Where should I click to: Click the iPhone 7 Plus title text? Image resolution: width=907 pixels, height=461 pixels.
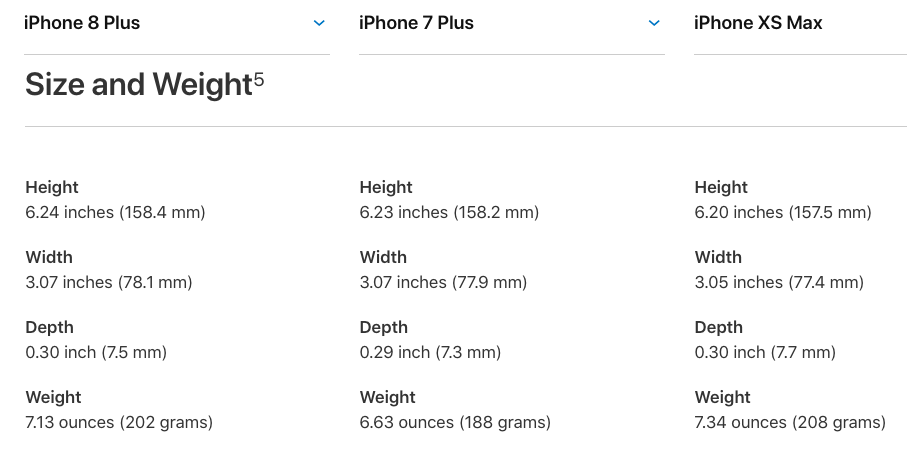(x=416, y=23)
